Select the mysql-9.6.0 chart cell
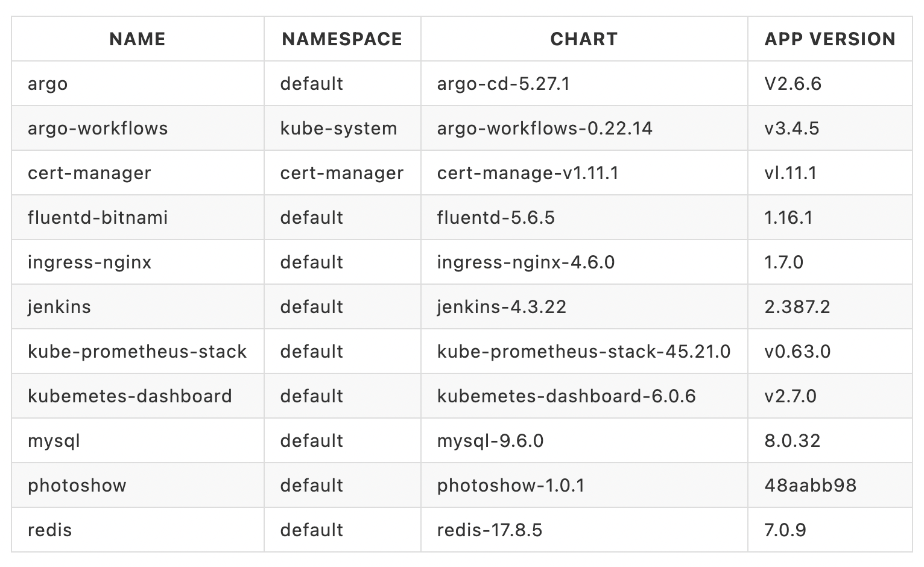Viewport: 924px width, 567px height. pyautogui.click(x=490, y=441)
